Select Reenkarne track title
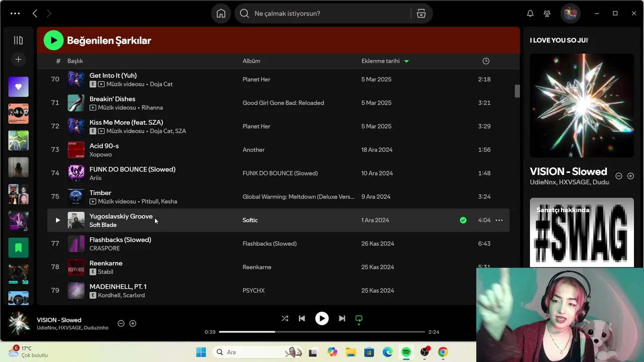This screenshot has height=362, width=644. 106,263
